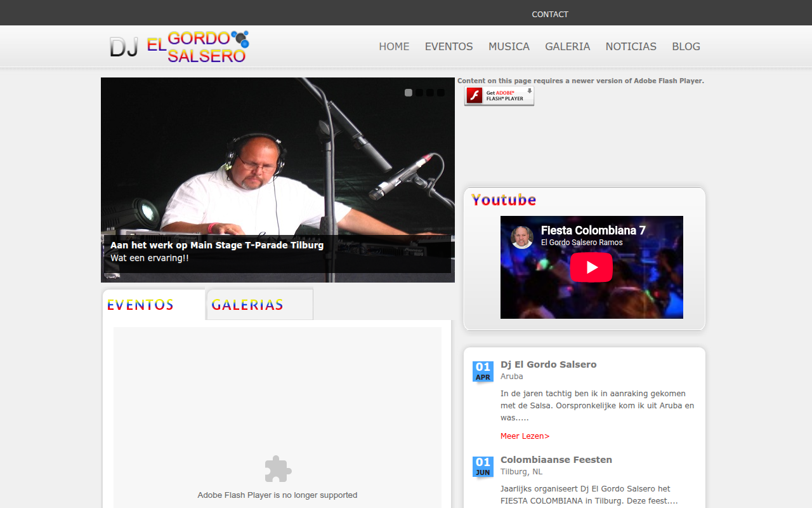The height and width of the screenshot is (508, 812).
Task: Go to the MUSICA page
Action: pos(509,46)
